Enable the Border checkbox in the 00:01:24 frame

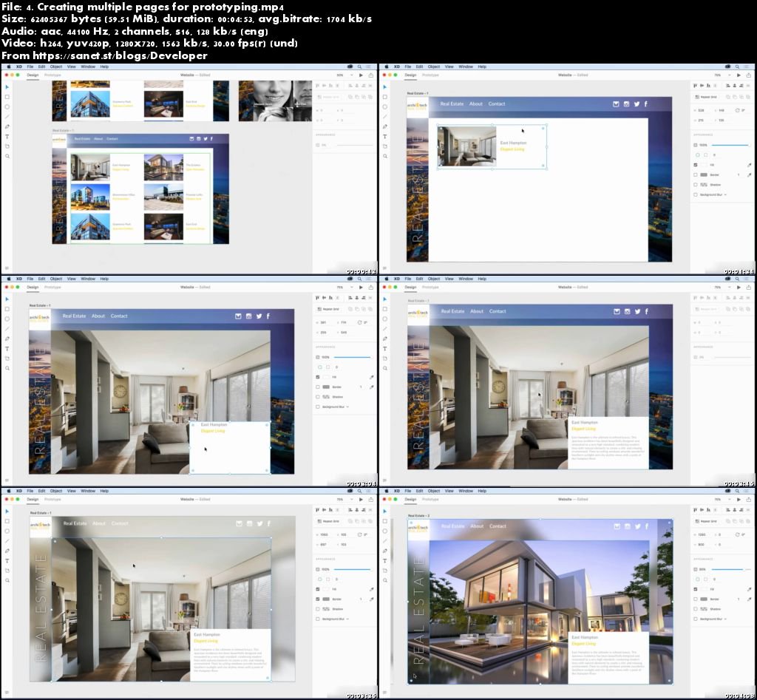[x=696, y=174]
